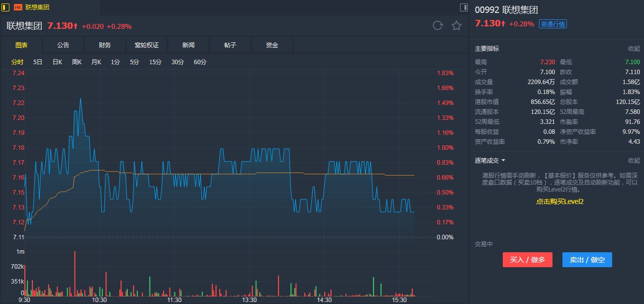The width and height of the screenshot is (644, 304).
Task: Open the 资金 tab
Action: (272, 45)
